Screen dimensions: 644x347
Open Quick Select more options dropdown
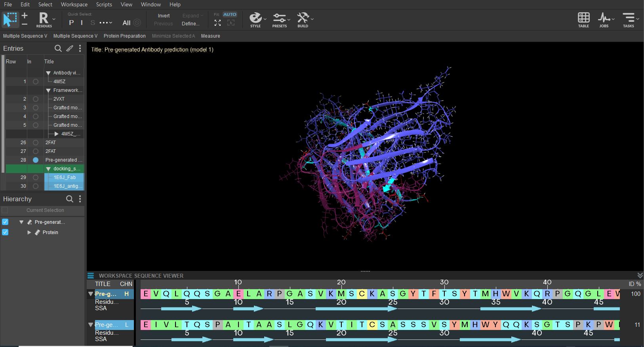tap(106, 23)
